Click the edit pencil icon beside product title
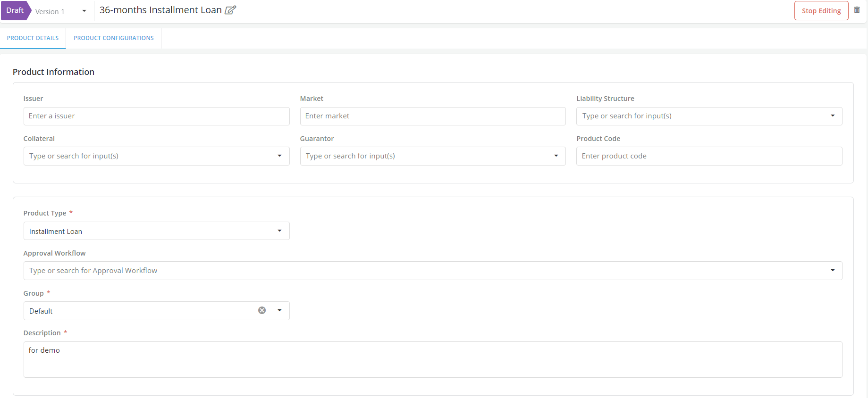The width and height of the screenshot is (868, 398). click(x=230, y=10)
